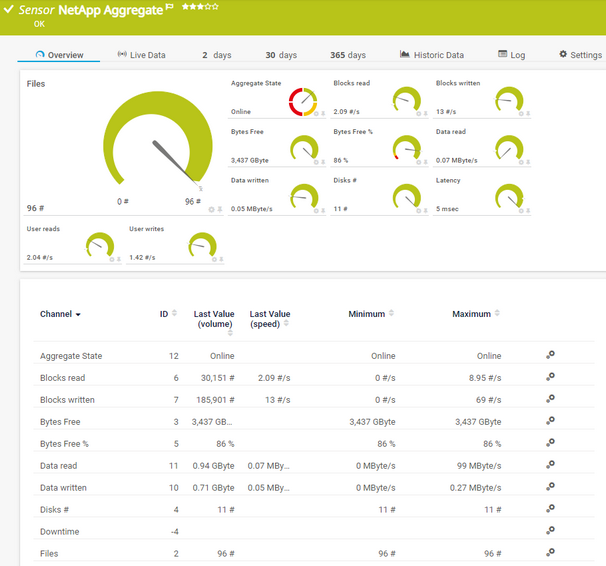The image size is (606, 566).
Task: Click gear icon on Aggregate State gauge
Action: tap(316, 114)
